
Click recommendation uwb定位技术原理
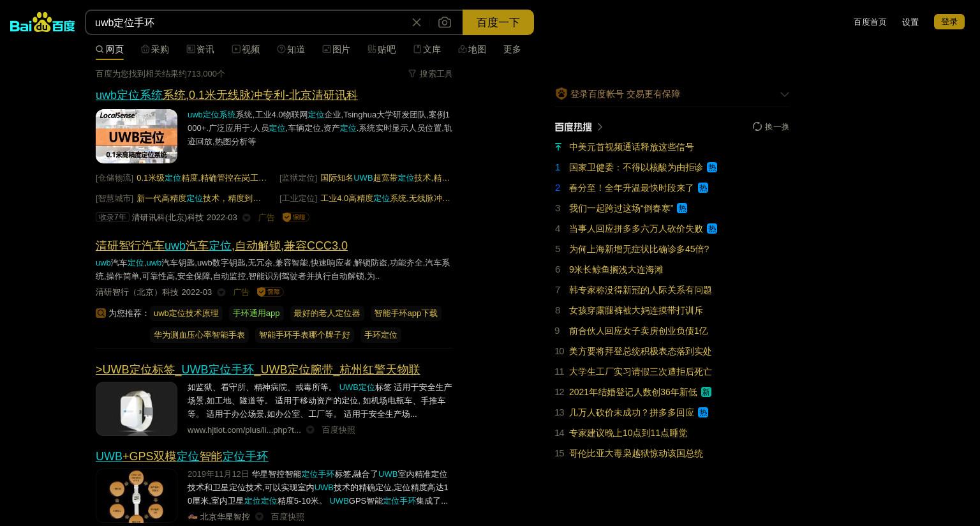point(186,313)
